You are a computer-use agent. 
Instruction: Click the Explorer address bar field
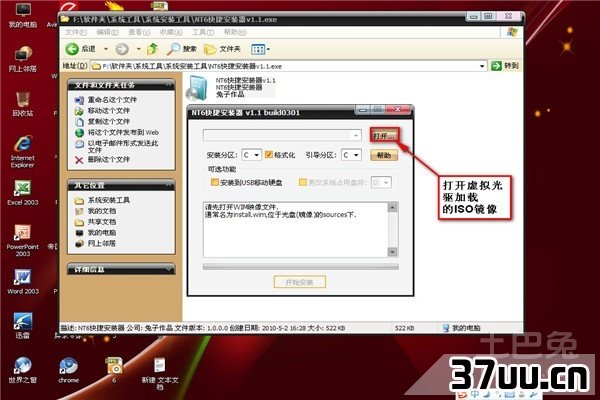289,66
